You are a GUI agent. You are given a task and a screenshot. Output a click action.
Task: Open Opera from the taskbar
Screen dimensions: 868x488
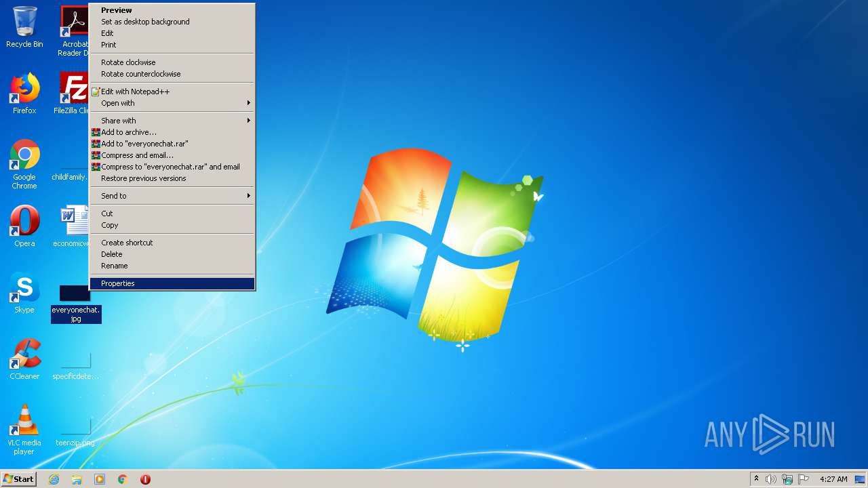145,479
